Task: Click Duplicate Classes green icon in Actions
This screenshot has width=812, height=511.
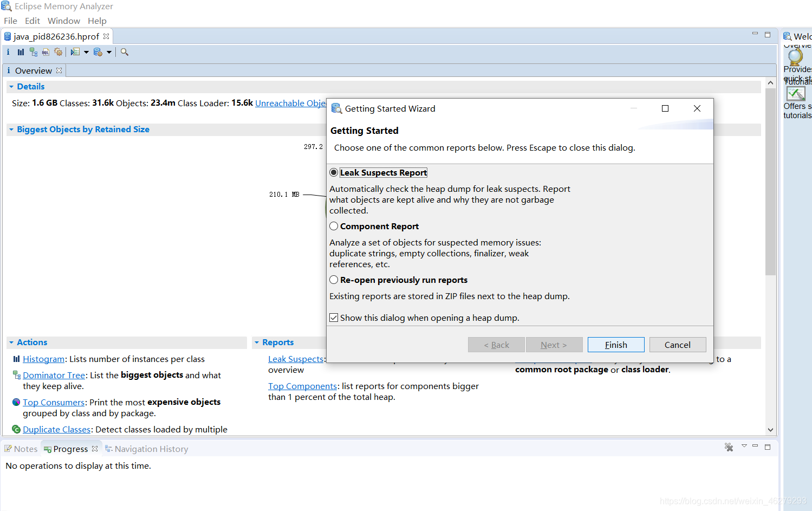Action: (16, 429)
